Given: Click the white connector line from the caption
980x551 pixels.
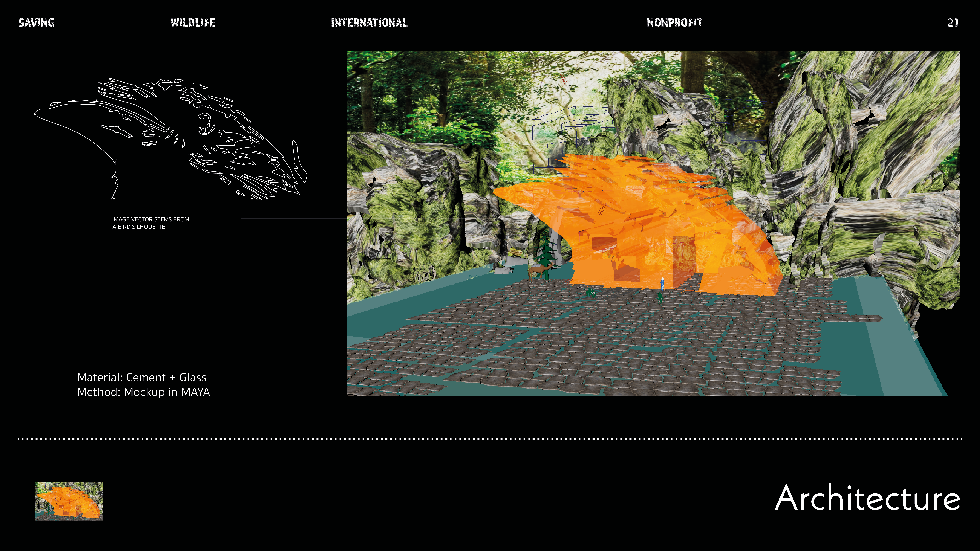Looking at the screenshot, I should (x=293, y=219).
